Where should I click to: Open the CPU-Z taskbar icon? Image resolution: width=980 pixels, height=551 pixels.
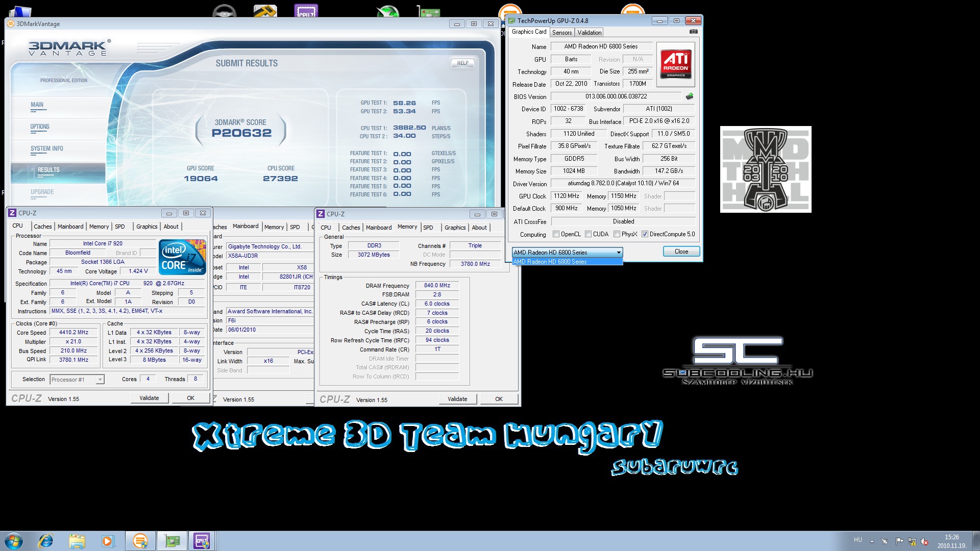click(x=202, y=541)
